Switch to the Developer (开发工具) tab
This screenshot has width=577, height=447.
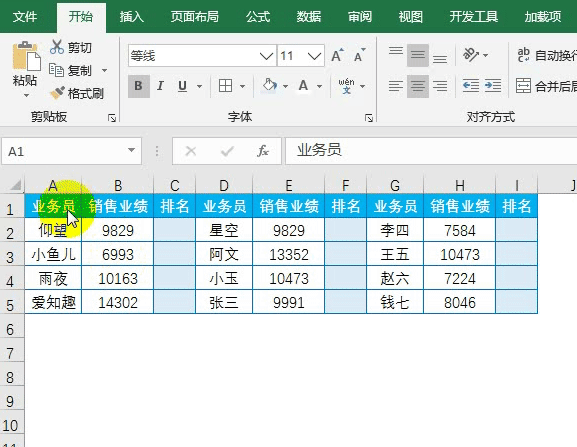click(x=474, y=17)
